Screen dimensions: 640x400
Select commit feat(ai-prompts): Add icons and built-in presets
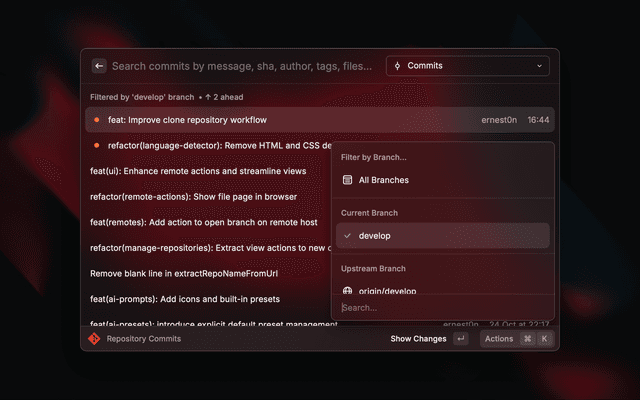point(185,299)
